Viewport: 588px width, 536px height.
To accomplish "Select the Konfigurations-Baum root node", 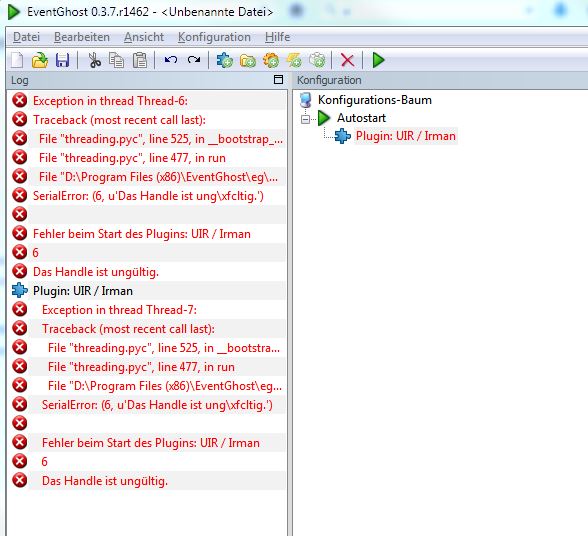I will [375, 100].
